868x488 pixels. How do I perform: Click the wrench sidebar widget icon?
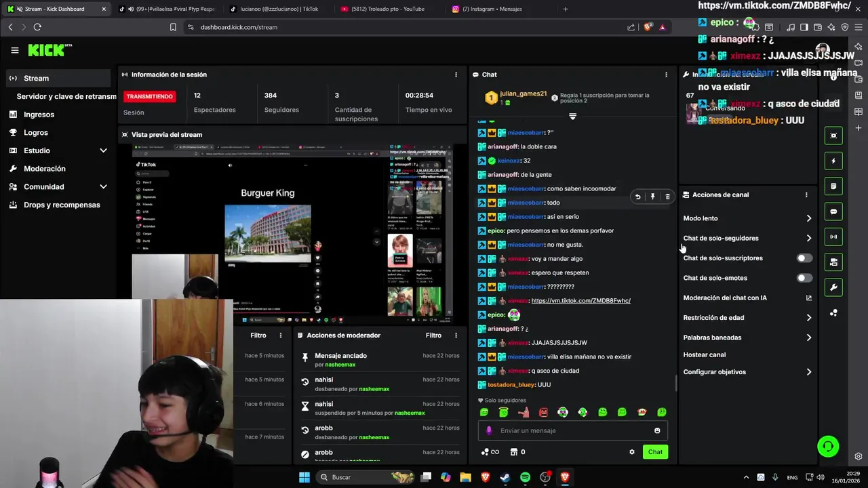point(833,287)
